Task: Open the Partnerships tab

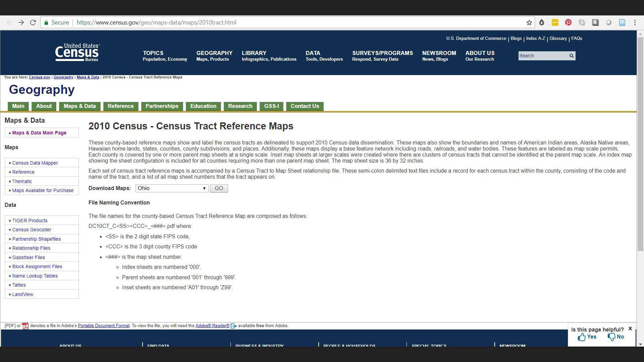Action: click(162, 106)
